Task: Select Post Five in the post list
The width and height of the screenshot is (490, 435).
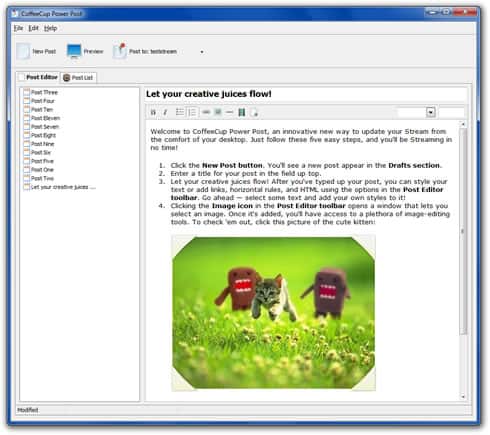Action: 39,161
